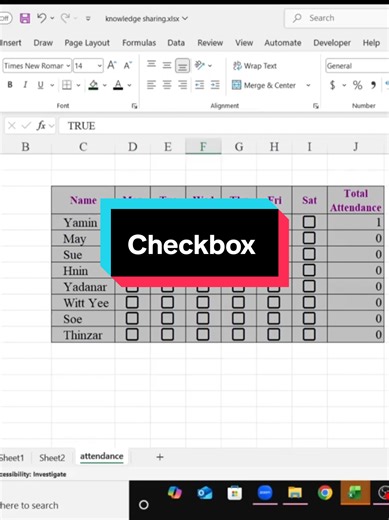Center text horizontally
Screen dimensions: 389x520
[x=167, y=85]
